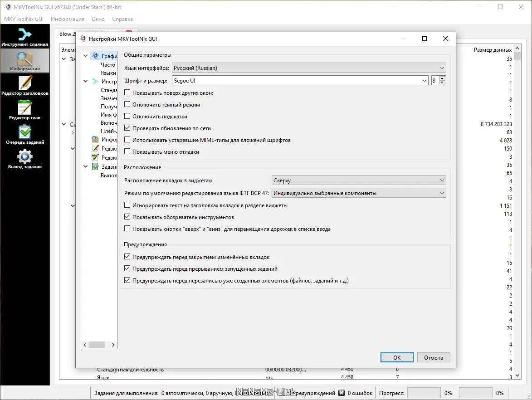The width and height of the screenshot is (532, 400).
Task: Open the Язык интерфейса dropdown
Action: (x=309, y=68)
